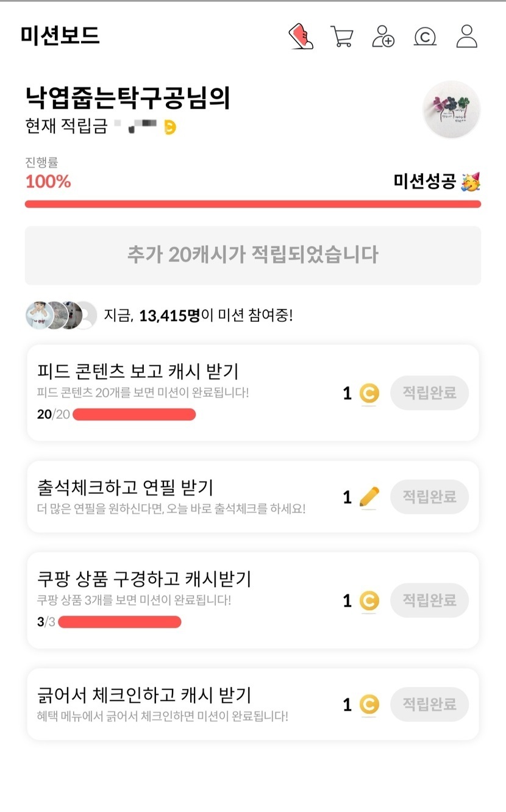Click 적립완료 button for 긁어서 체크인 mission
Image resolution: width=506 pixels, height=812 pixels.
pyautogui.click(x=429, y=705)
